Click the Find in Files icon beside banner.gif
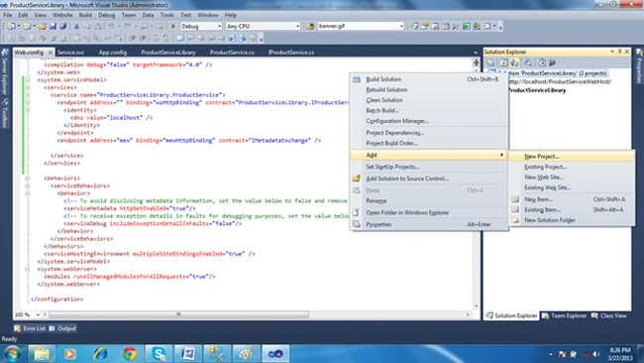Image resolution: width=644 pixels, height=363 pixels. click(x=310, y=26)
